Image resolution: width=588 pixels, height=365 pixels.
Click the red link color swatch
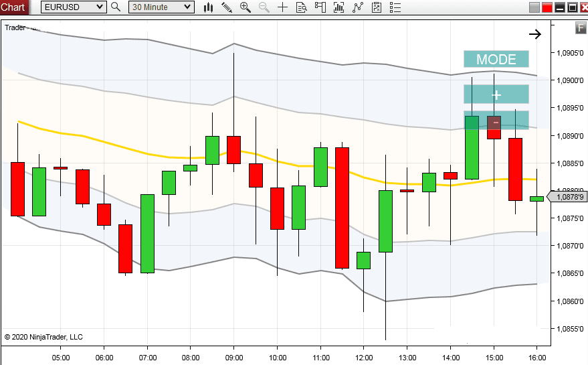point(547,7)
